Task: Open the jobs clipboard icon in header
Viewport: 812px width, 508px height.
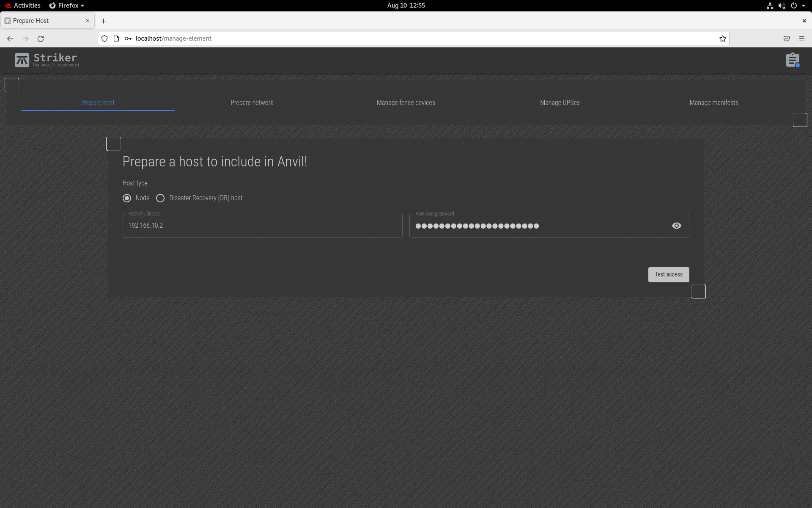Action: [793, 60]
